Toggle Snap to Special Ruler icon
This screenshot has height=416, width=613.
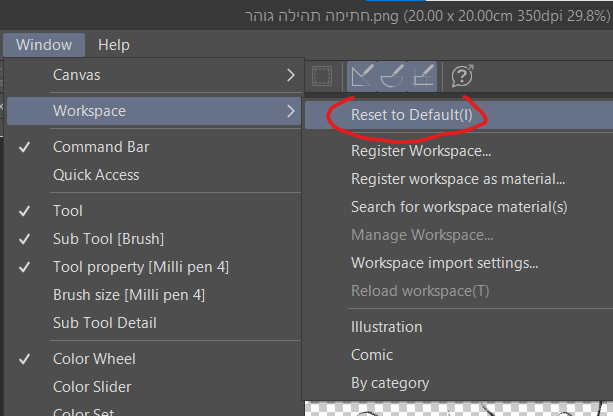click(x=392, y=76)
